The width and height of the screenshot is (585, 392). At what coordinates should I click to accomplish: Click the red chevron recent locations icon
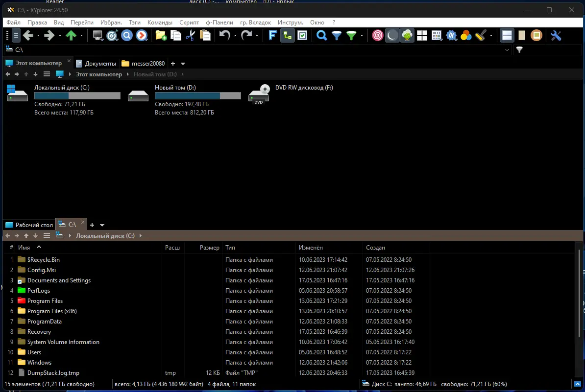click(142, 36)
